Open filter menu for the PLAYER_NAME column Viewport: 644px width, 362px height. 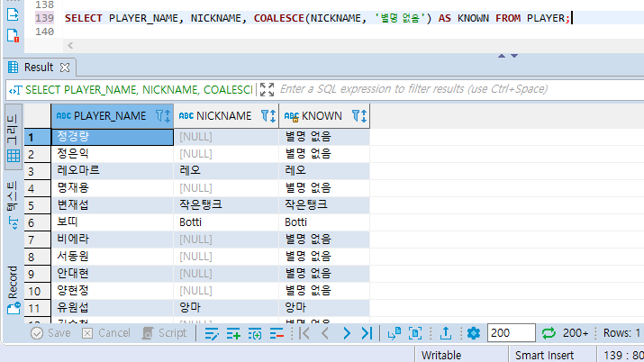(x=159, y=116)
